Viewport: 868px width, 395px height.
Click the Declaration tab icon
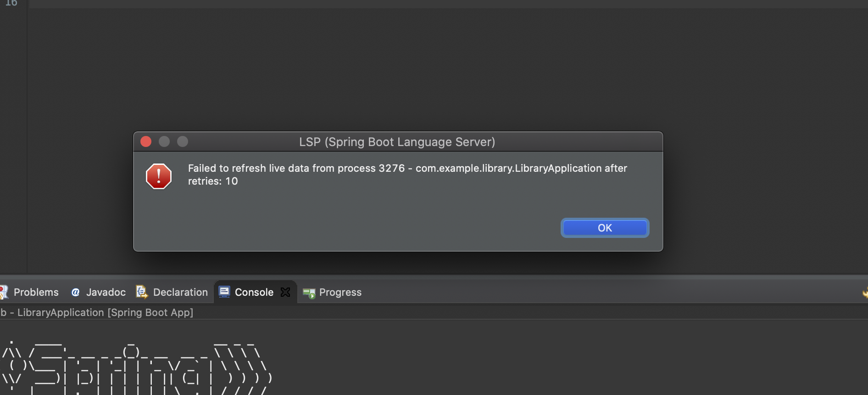[142, 292]
